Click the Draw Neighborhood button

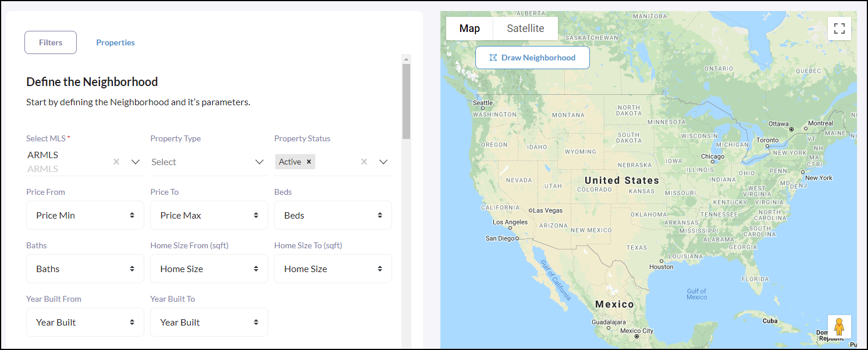[532, 57]
